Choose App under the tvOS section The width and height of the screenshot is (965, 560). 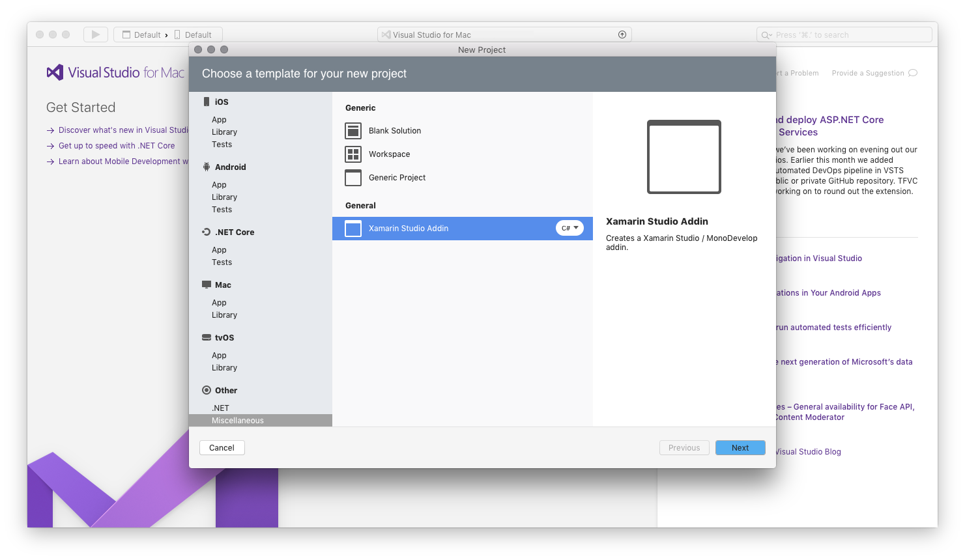click(219, 356)
